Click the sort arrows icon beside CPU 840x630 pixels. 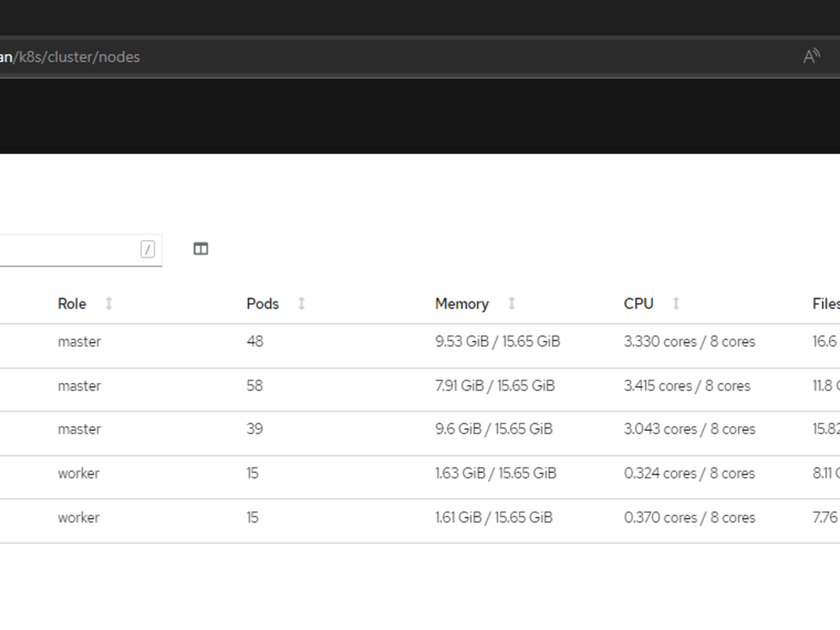pos(676,303)
